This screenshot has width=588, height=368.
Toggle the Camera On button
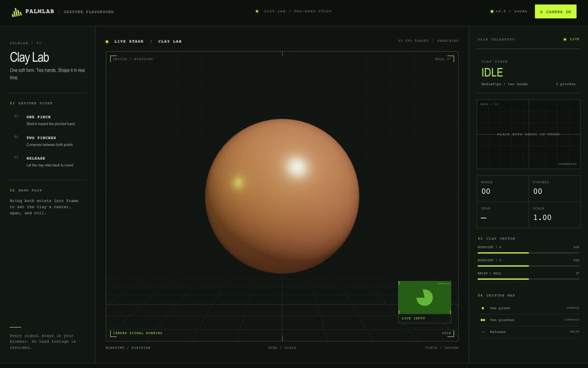click(556, 12)
